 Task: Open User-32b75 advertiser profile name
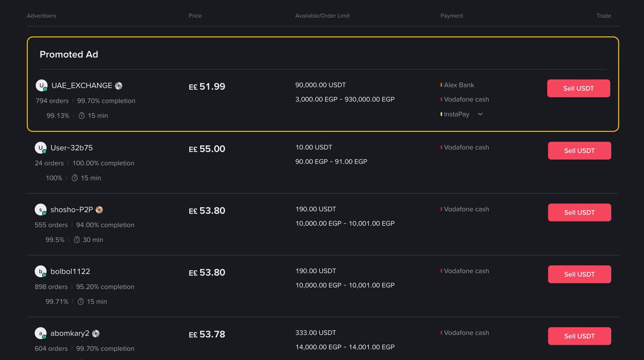(x=71, y=148)
